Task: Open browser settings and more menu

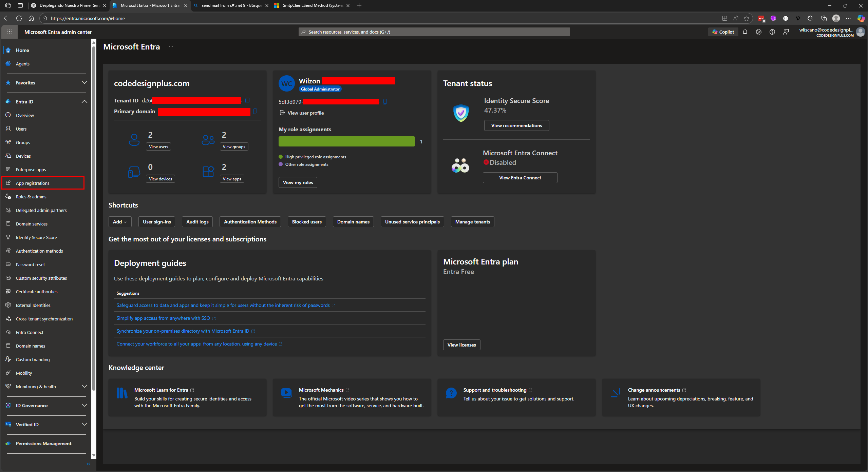Action: click(848, 18)
